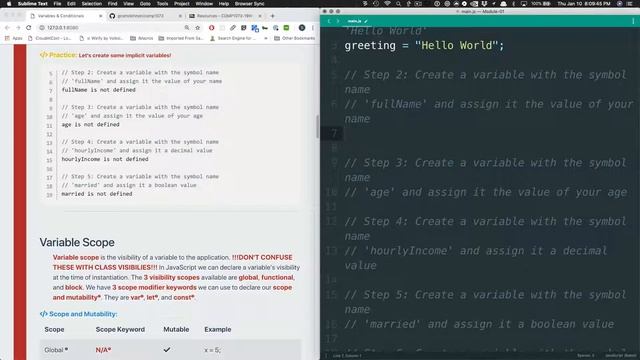Image resolution: width=640 pixels, height=360 pixels.
Task: Open the Find menu
Action: [x=112, y=4]
